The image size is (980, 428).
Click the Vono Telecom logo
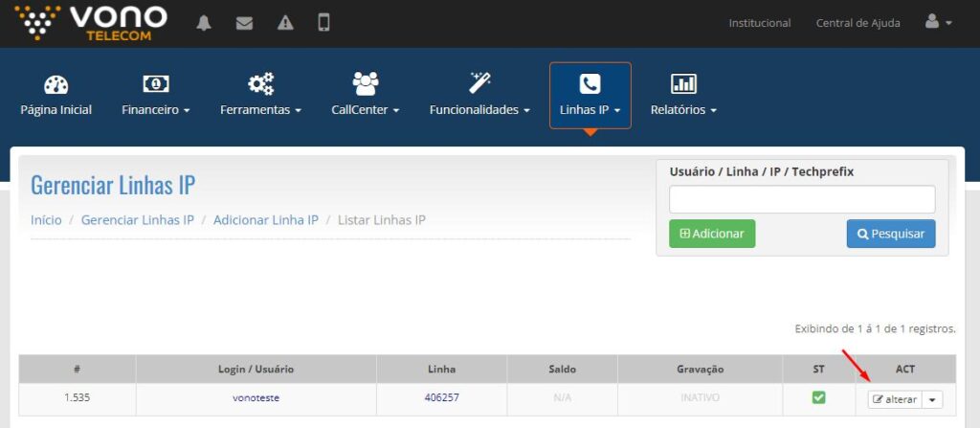click(x=91, y=23)
